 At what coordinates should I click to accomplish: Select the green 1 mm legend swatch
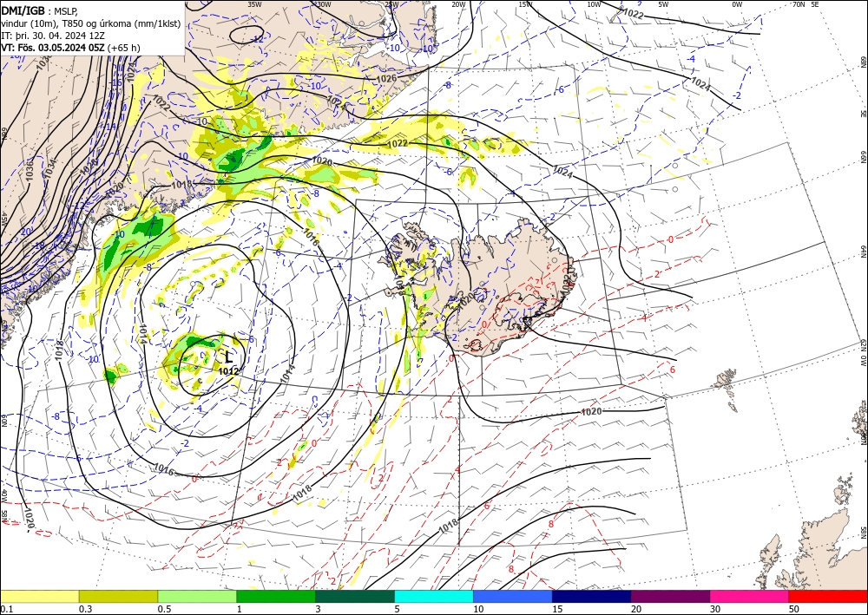click(276, 596)
